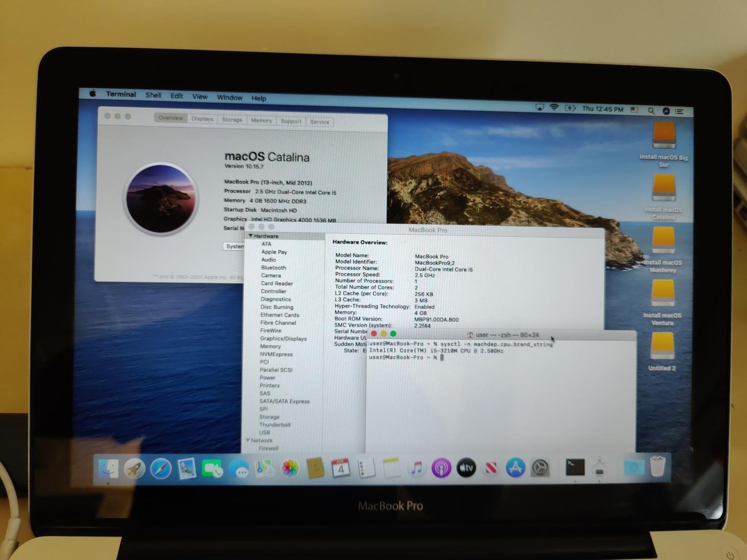Open System Preferences from the Dock
Screen dimensions: 747x560
coord(540,468)
